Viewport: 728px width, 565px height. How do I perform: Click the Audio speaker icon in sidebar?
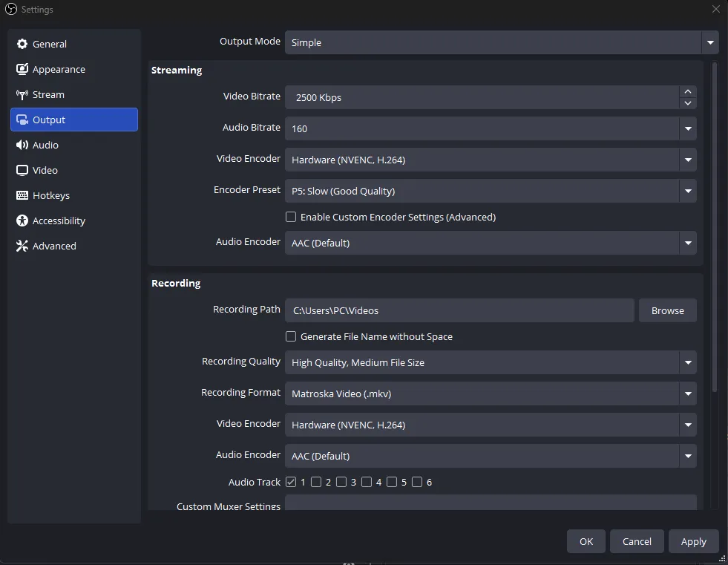point(23,145)
